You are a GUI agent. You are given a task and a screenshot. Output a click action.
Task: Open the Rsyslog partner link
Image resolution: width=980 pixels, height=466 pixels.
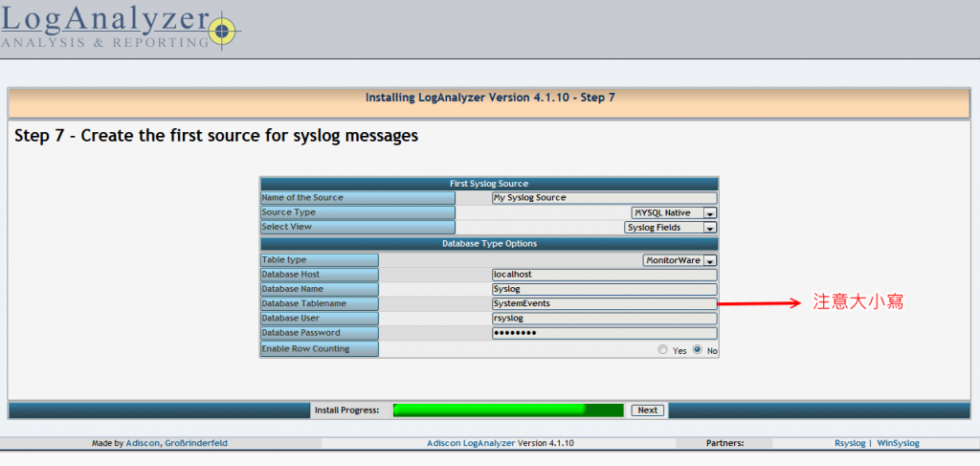tap(850, 443)
